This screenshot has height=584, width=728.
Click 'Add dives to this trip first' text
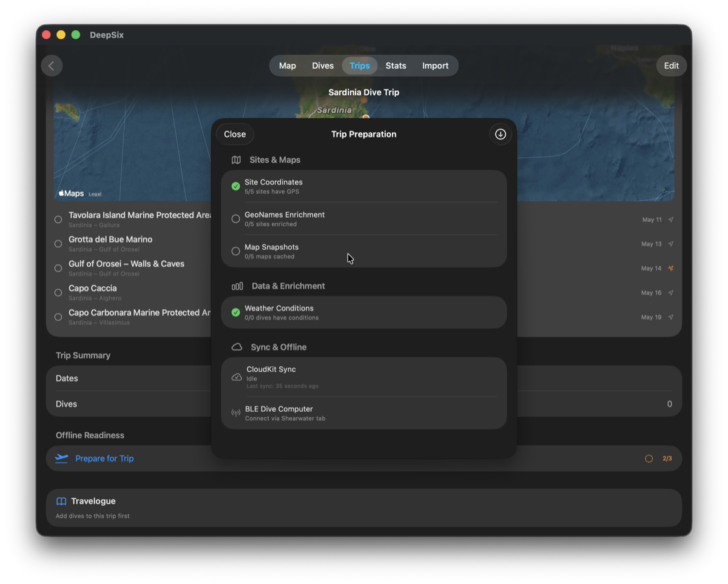[x=93, y=516]
